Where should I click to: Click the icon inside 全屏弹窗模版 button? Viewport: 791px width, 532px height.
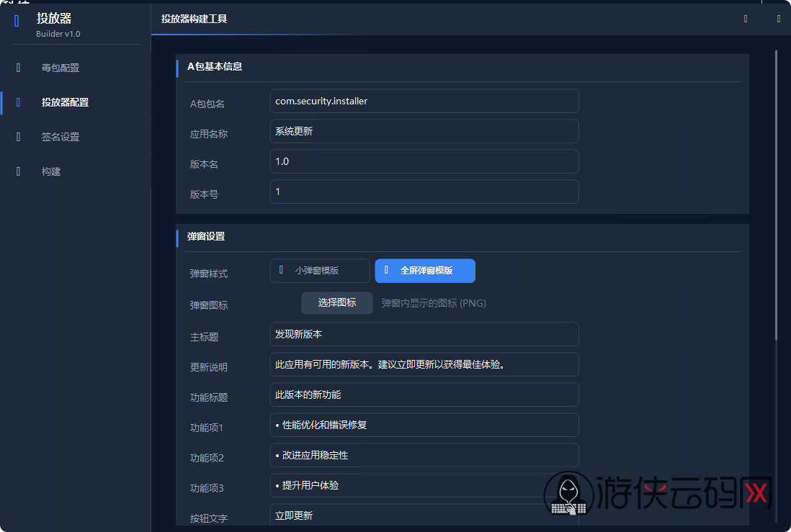click(x=387, y=270)
